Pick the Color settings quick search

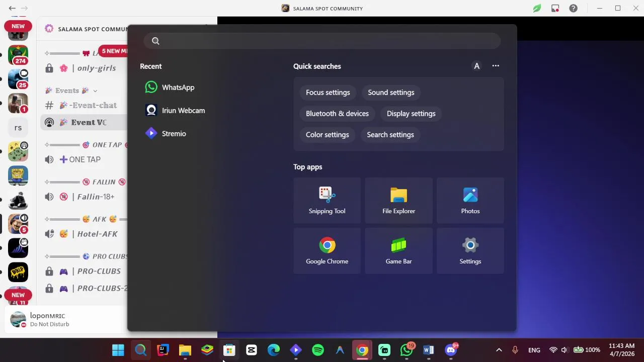[x=327, y=135]
